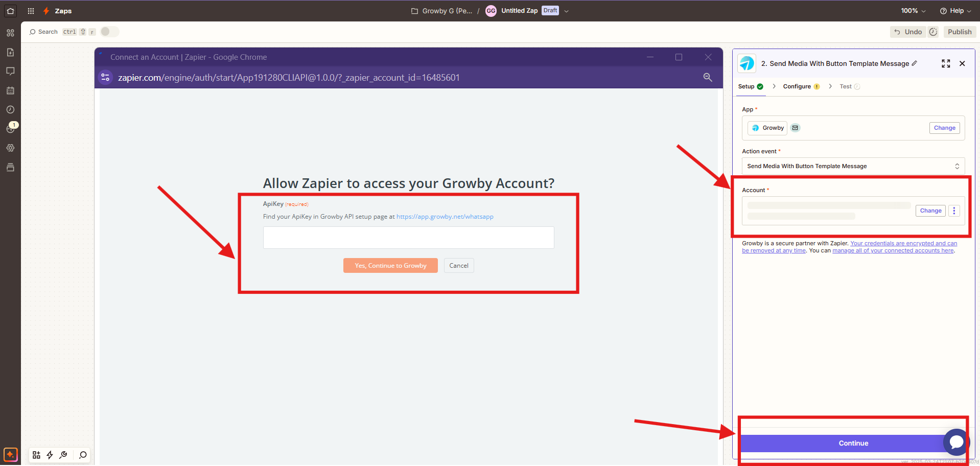Click the version history clock beside Undo
This screenshot has width=980, height=466.
tap(933, 32)
